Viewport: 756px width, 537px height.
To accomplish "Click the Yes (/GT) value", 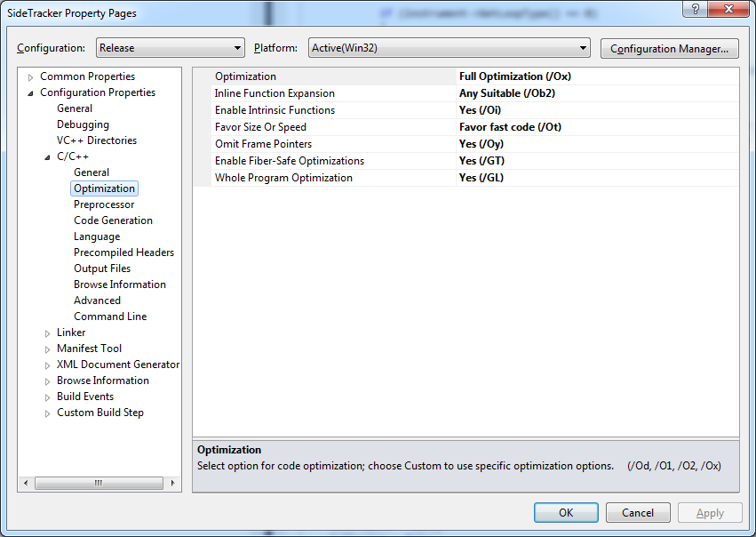I will (481, 161).
